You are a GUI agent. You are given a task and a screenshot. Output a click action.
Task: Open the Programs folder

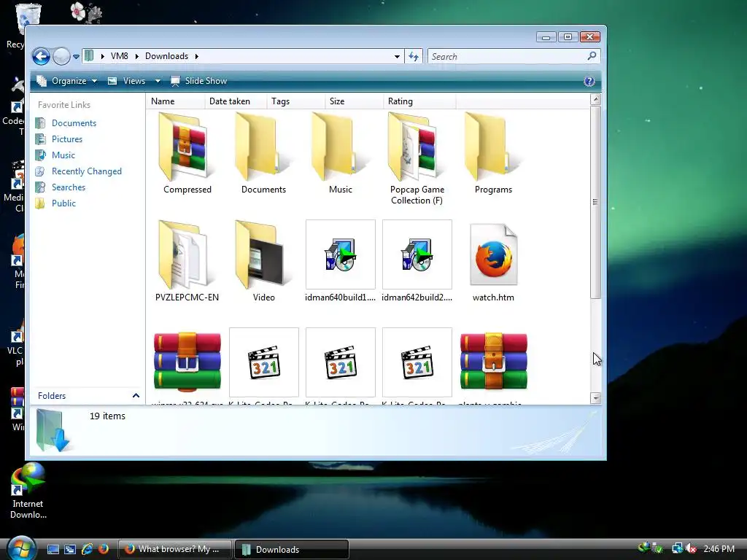pos(493,152)
